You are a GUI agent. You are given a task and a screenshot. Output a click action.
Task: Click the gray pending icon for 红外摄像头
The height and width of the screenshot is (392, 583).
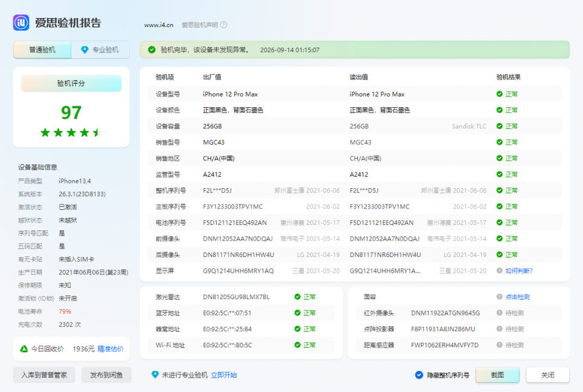500,313
